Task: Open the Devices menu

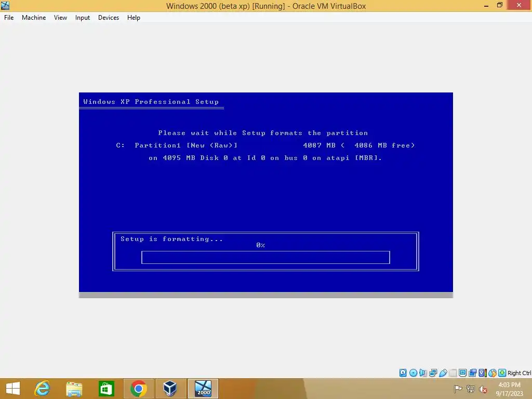Action: pyautogui.click(x=109, y=18)
